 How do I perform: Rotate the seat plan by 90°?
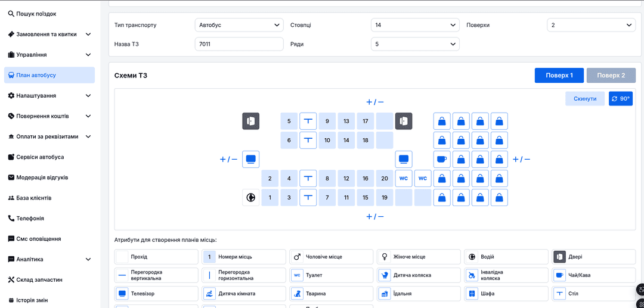click(620, 99)
